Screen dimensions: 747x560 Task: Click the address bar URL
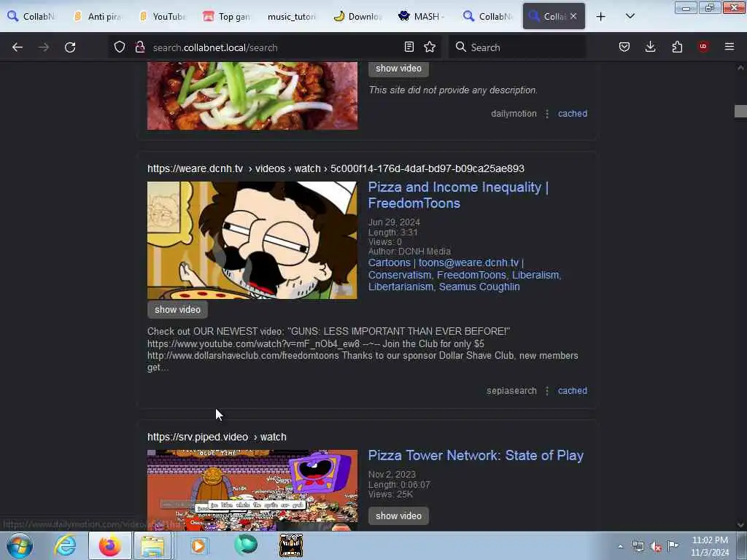click(215, 47)
